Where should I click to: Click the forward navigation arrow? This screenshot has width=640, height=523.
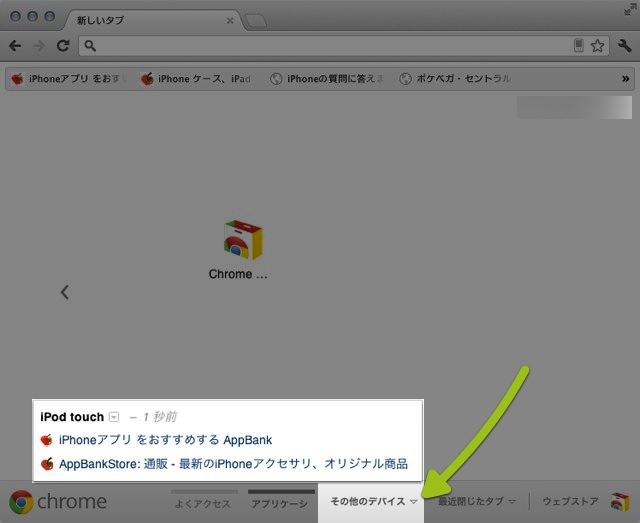click(x=39, y=45)
